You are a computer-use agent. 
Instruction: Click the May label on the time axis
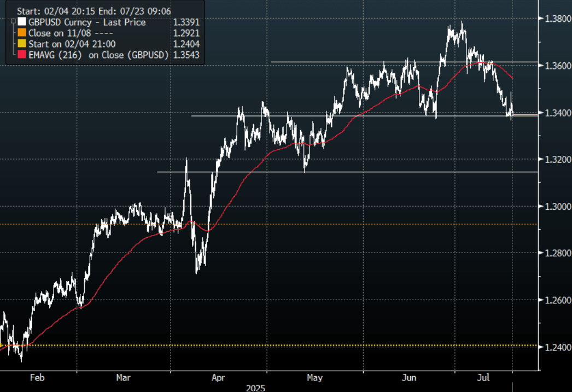[314, 377]
